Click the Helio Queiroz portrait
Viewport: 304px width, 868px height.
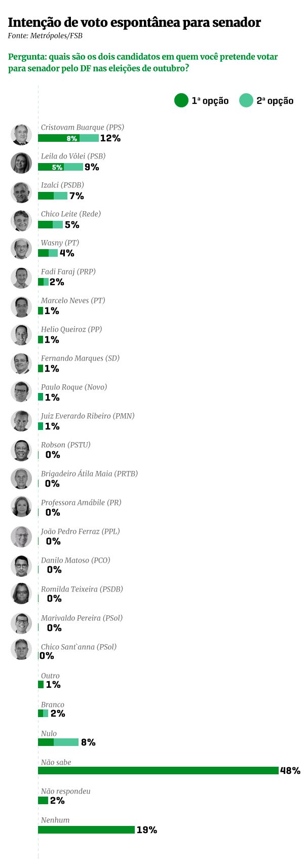click(21, 335)
